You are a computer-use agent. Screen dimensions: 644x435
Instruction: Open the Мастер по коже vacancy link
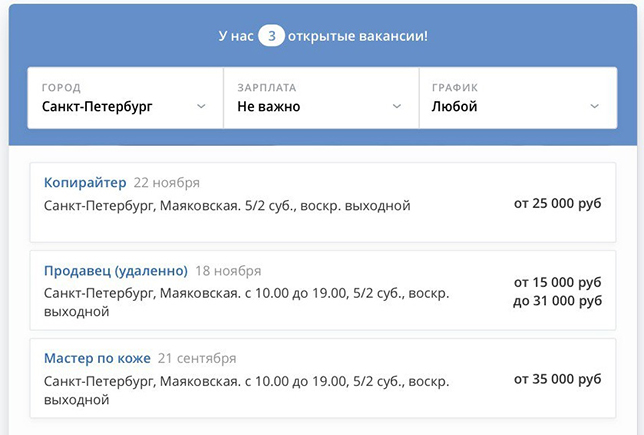[x=97, y=358]
